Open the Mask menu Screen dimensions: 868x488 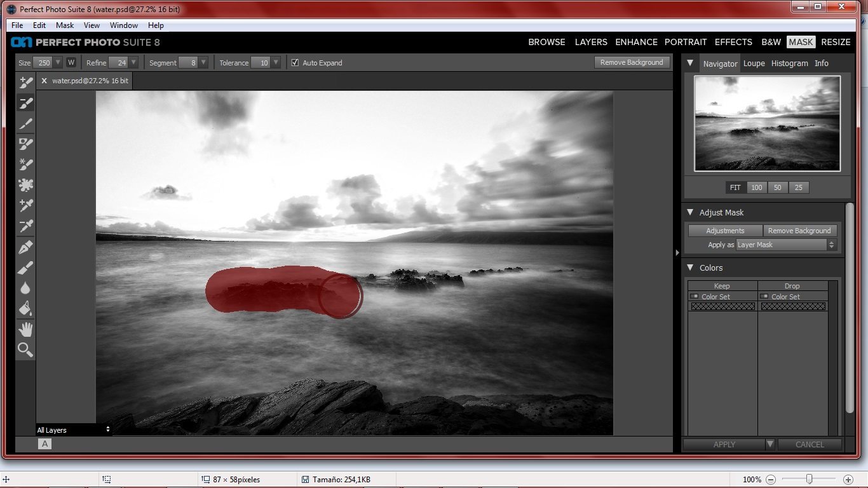tap(64, 25)
